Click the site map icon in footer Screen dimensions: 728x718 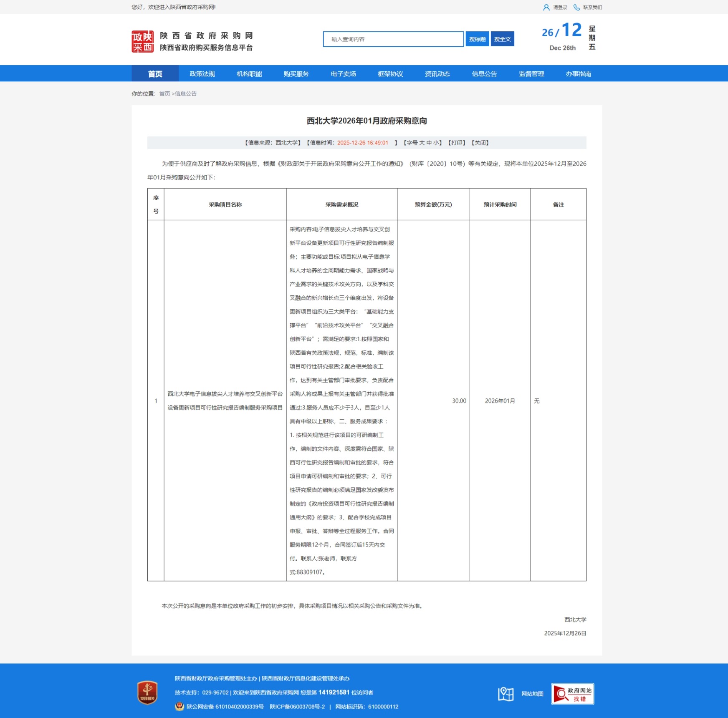click(x=506, y=694)
